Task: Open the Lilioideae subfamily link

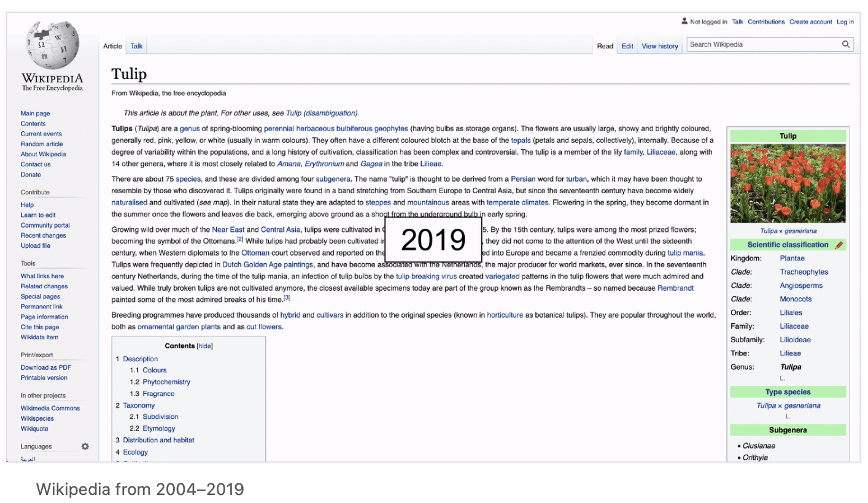Action: pos(795,340)
